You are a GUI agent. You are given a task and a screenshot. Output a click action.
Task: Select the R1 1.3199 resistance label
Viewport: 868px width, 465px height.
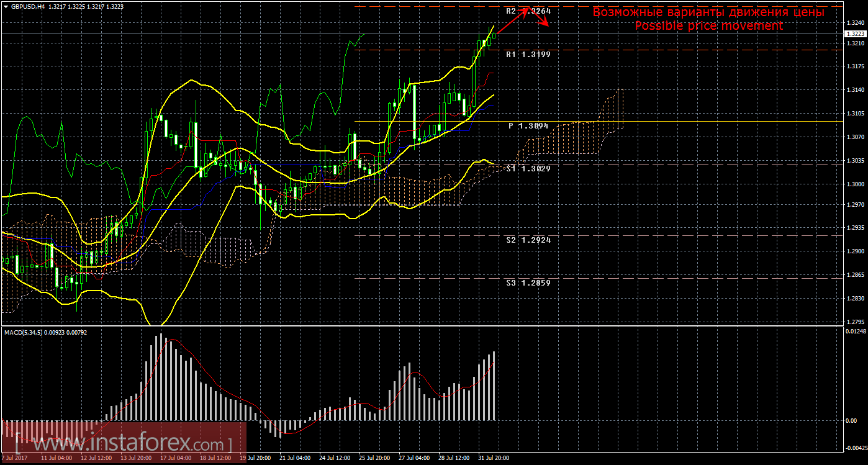[528, 55]
